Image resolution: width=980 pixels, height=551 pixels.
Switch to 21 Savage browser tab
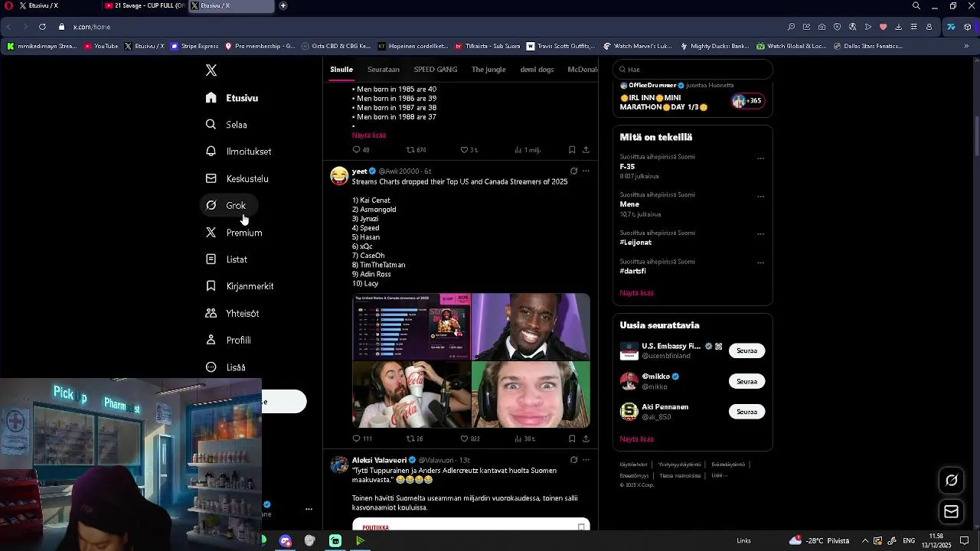(x=145, y=6)
